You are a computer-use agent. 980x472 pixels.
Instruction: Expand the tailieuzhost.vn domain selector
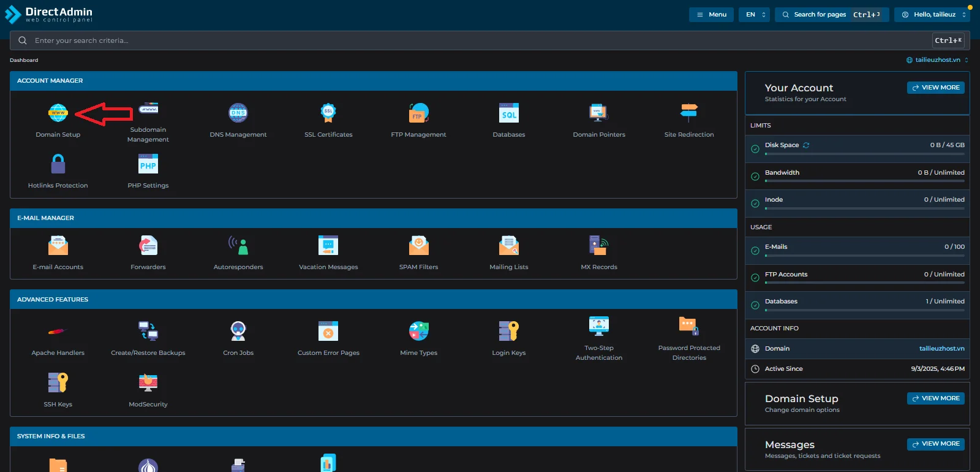click(937, 60)
